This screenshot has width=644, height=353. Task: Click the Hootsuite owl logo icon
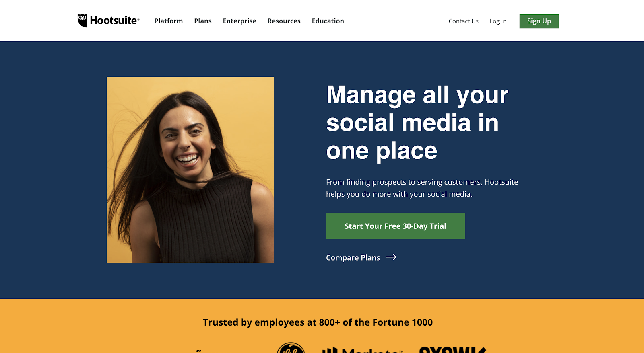82,21
